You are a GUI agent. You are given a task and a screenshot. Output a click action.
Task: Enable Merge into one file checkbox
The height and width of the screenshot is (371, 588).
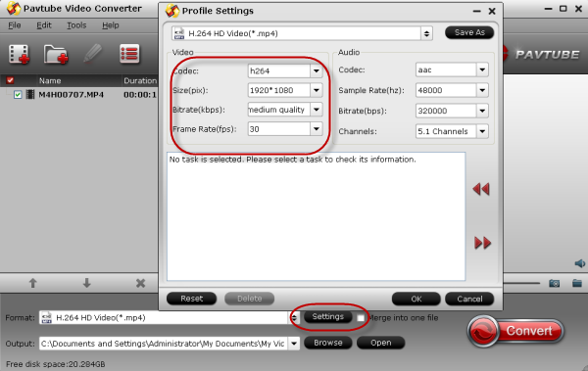click(361, 318)
